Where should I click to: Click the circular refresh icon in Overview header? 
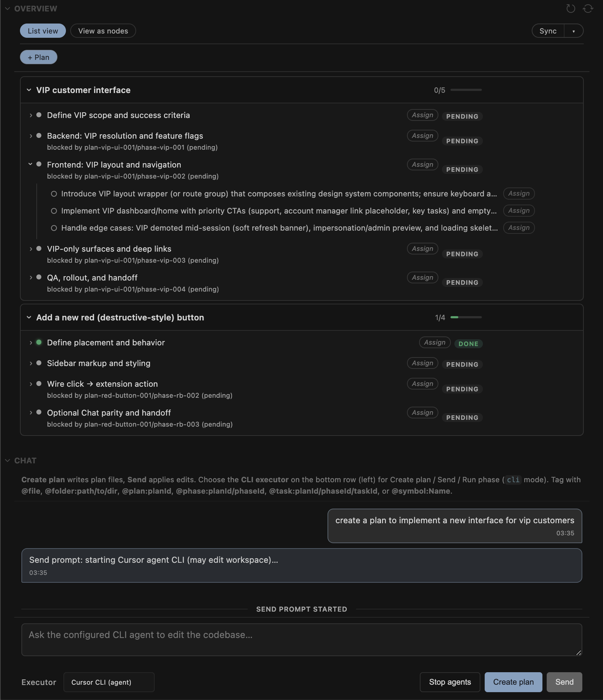[x=571, y=9]
